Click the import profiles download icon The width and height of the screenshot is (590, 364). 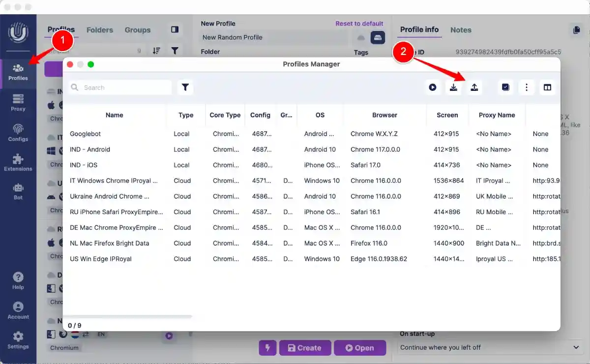(453, 87)
